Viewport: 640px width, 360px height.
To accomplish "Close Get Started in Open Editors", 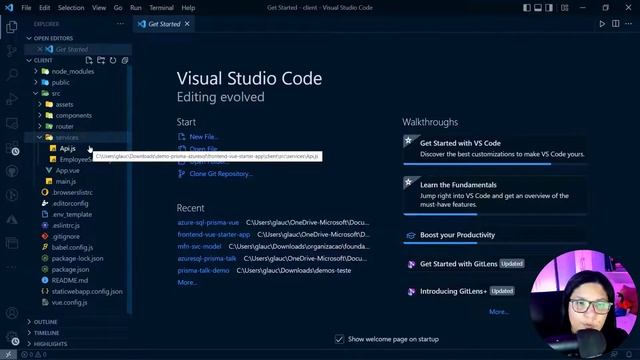I will point(40,49).
